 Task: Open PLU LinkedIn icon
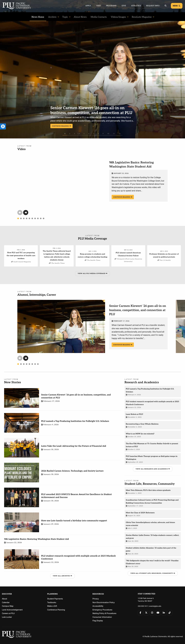[164, 612]
